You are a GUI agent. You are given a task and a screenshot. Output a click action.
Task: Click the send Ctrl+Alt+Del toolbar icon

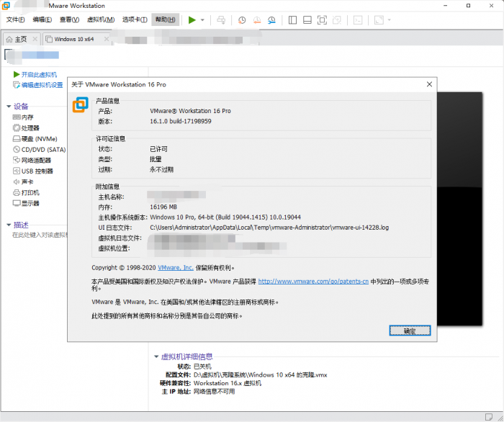click(x=221, y=20)
